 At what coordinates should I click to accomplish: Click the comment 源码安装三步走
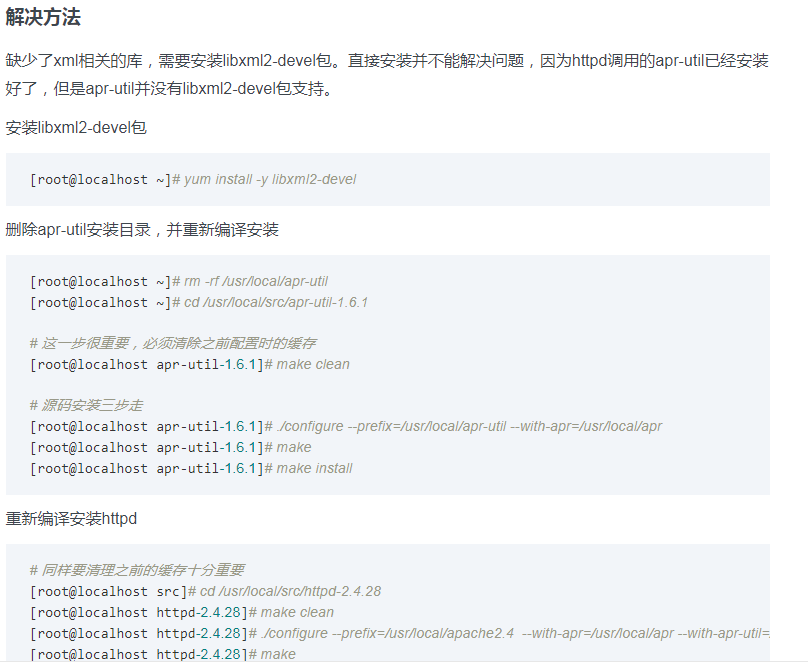click(86, 405)
